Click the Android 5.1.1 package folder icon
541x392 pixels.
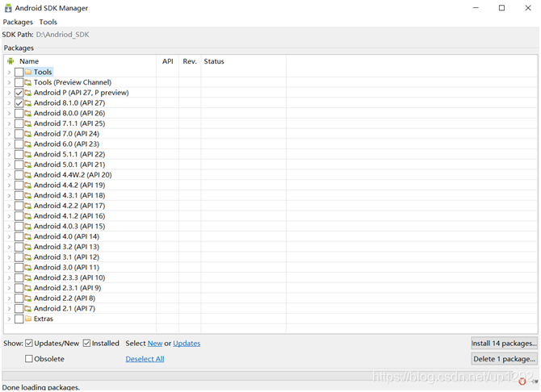(x=28, y=154)
